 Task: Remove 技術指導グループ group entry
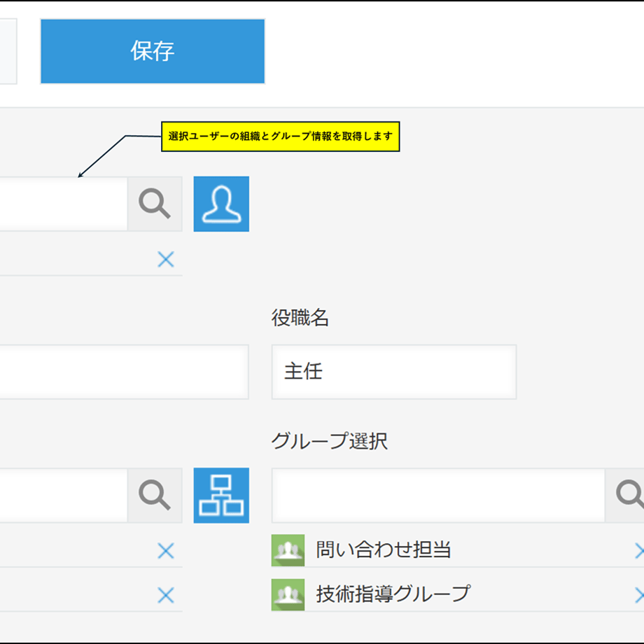click(x=639, y=595)
